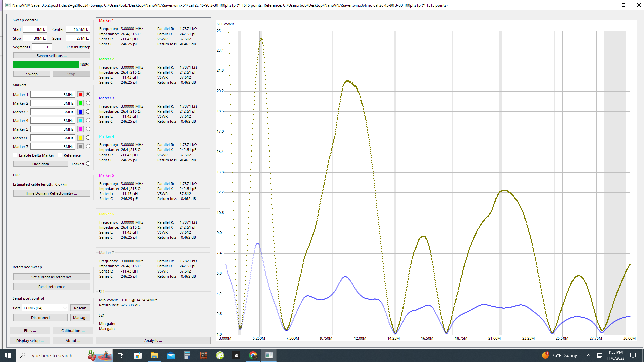
Task: Click the Segments input field
Action: tap(42, 47)
